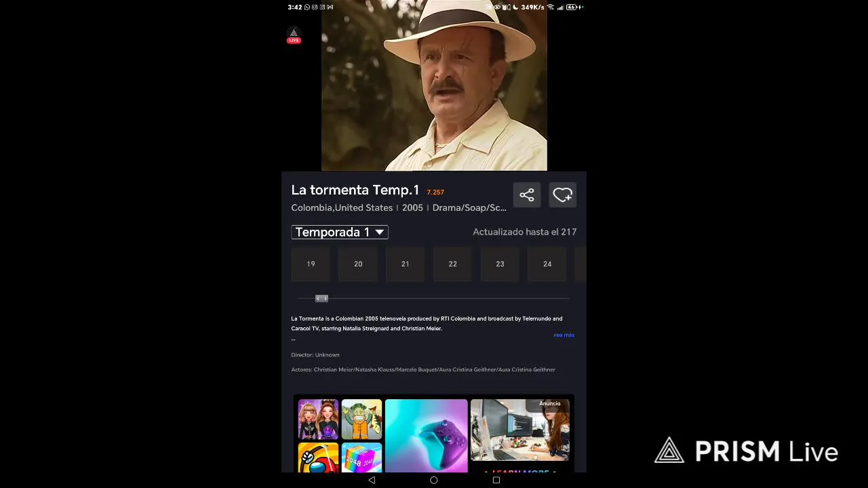Image resolution: width=868 pixels, height=488 pixels.
Task: Select episode 23
Action: (500, 264)
